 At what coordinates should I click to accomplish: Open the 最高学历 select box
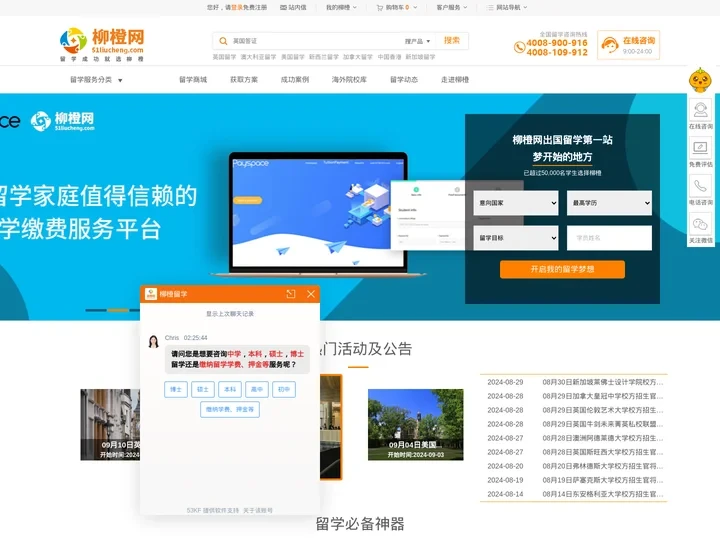pyautogui.click(x=609, y=203)
